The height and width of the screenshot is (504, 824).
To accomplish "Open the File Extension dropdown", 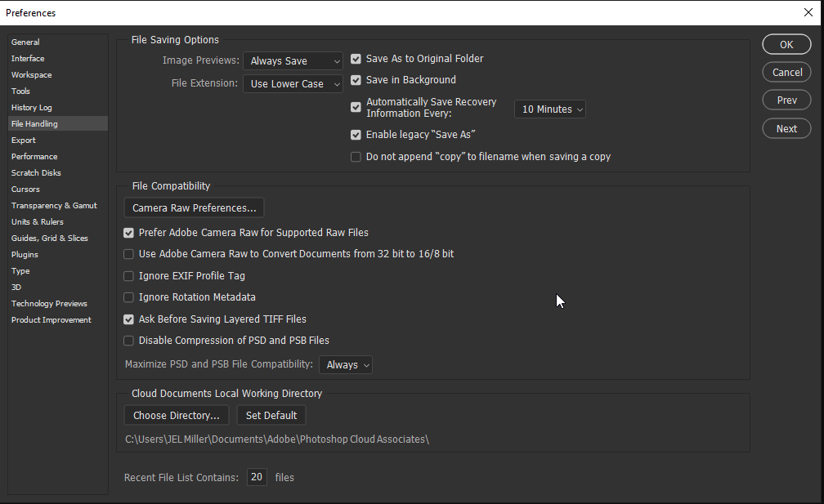I will coord(293,83).
